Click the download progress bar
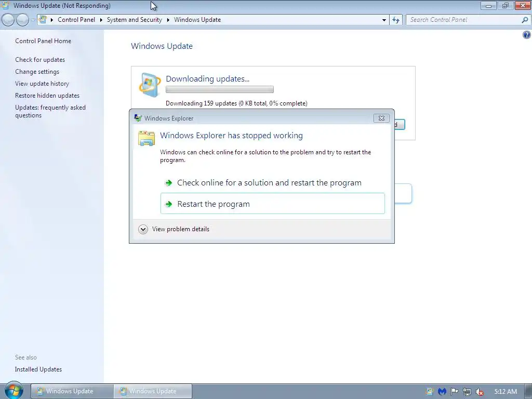This screenshot has height=399, width=532. [220, 89]
